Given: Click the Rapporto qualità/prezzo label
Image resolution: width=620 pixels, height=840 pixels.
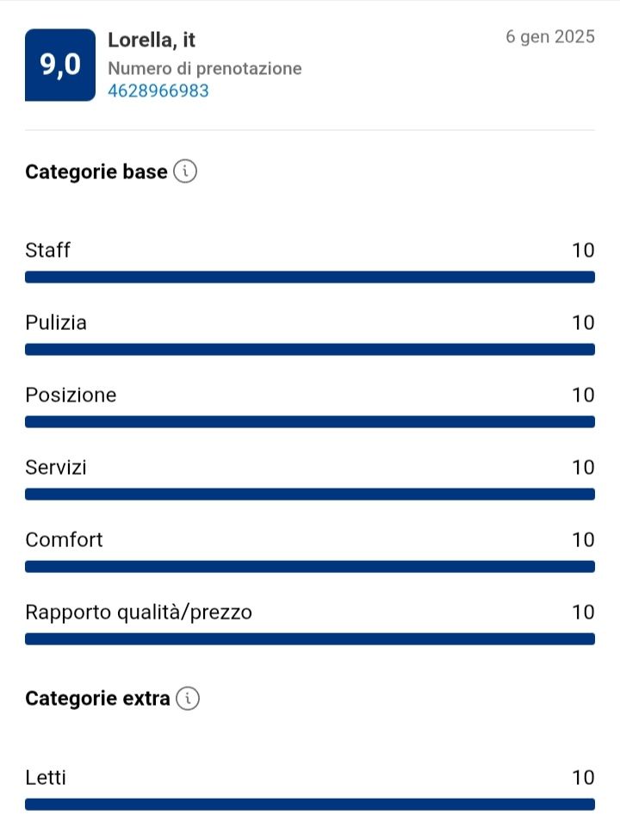Looking at the screenshot, I should tap(139, 613).
